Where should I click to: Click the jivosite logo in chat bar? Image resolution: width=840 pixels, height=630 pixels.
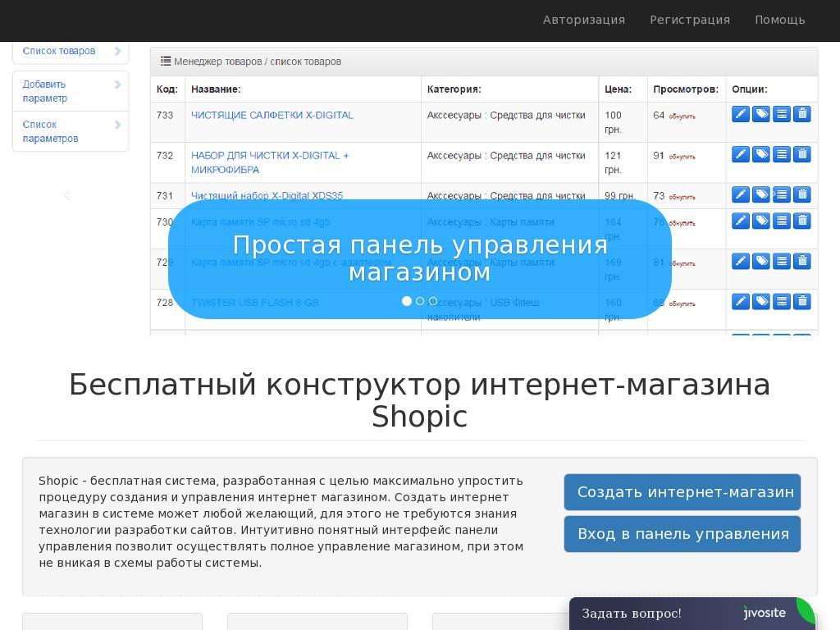(765, 613)
